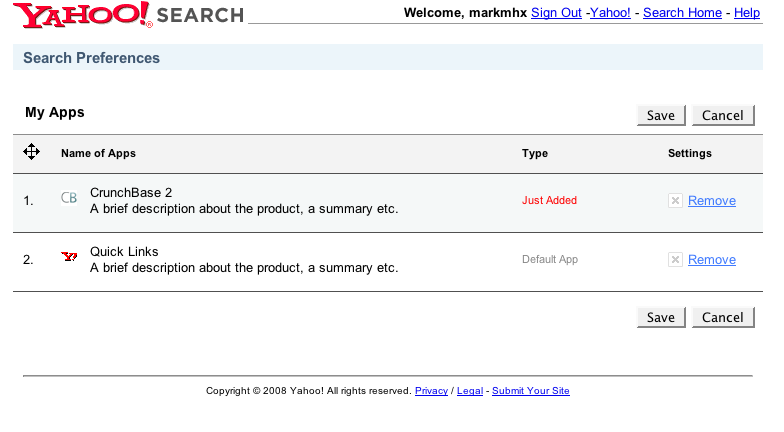Remove the CrunchBase 2 app
Image resolution: width=784 pixels, height=432 pixels.
[711, 201]
